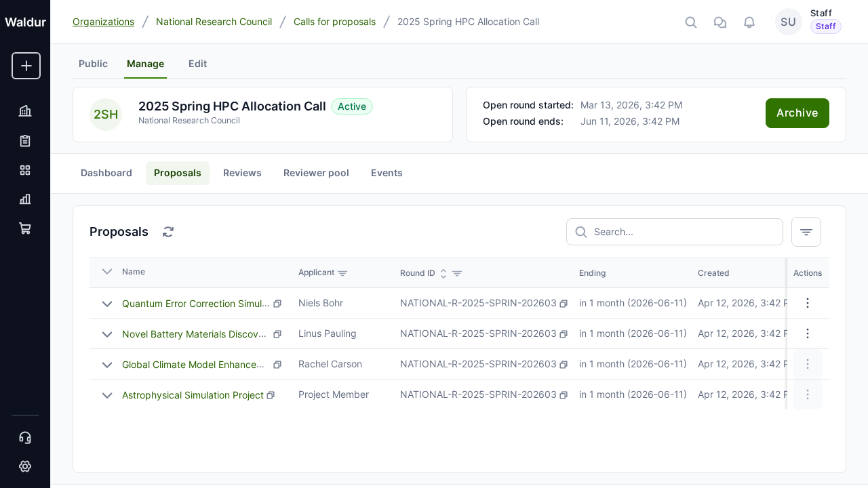The height and width of the screenshot is (488, 868).
Task: Open the table filter button beside search
Action: pos(806,232)
